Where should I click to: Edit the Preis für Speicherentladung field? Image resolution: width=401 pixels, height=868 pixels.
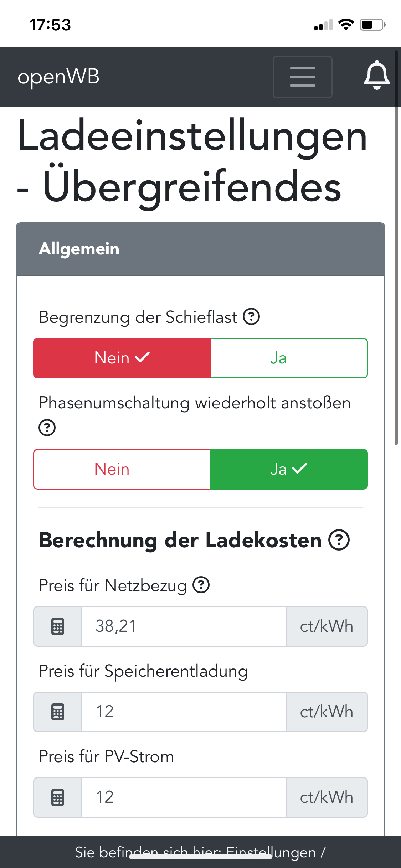(184, 712)
